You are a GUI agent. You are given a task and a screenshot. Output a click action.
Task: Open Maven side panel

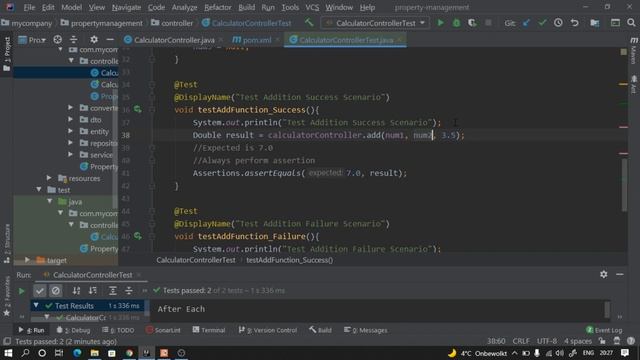coord(634,50)
